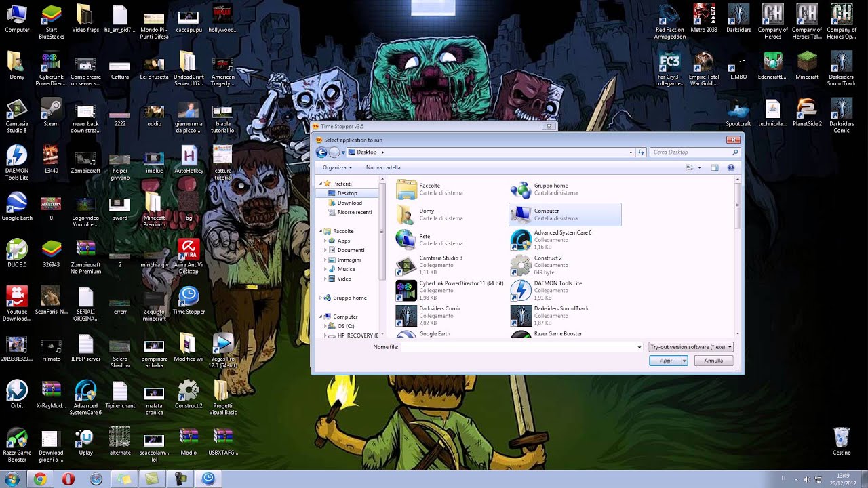Select Computer item in file list
The height and width of the screenshot is (488, 868).
click(565, 214)
